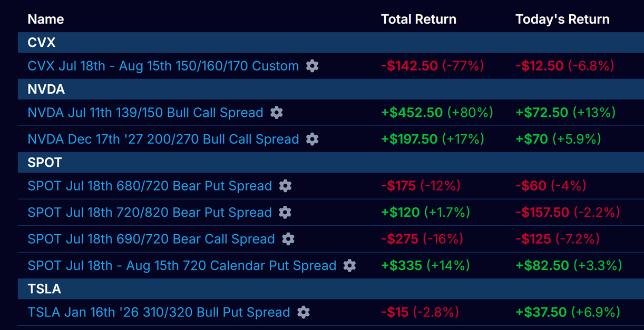Sort by Today's Return column header

click(562, 19)
